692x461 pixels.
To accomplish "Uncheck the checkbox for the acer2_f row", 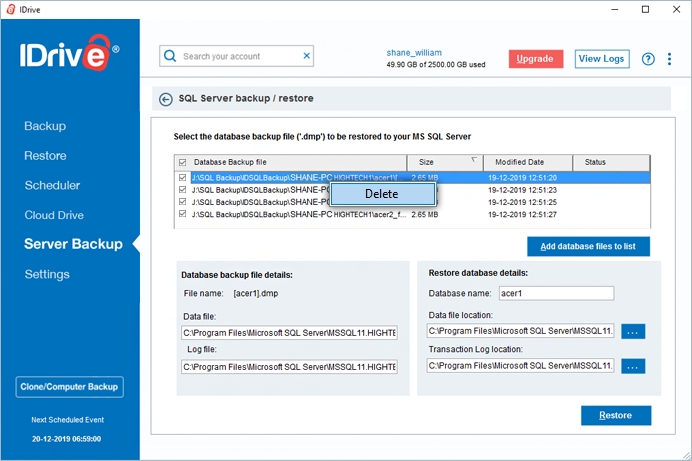I will [183, 214].
